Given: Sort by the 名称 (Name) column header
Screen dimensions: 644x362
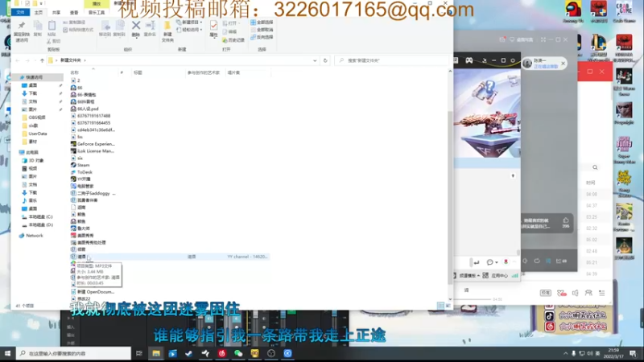Looking at the screenshot, I should [74, 72].
